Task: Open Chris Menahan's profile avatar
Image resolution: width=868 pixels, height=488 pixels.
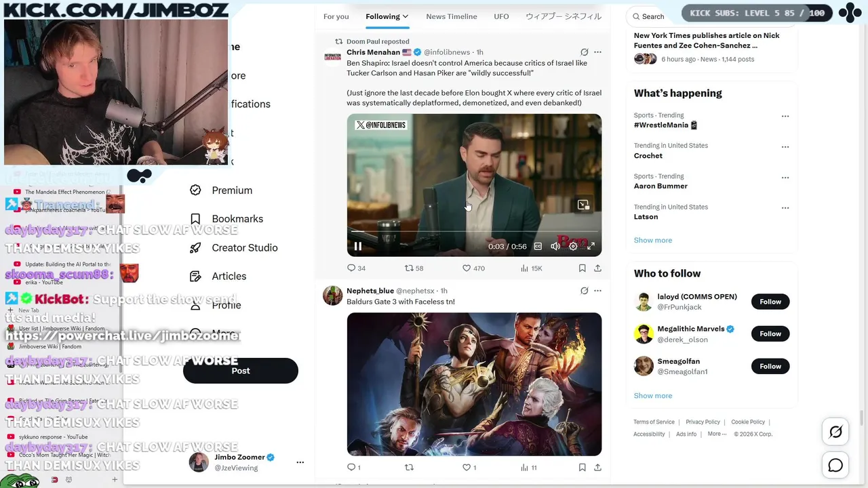Action: point(332,57)
